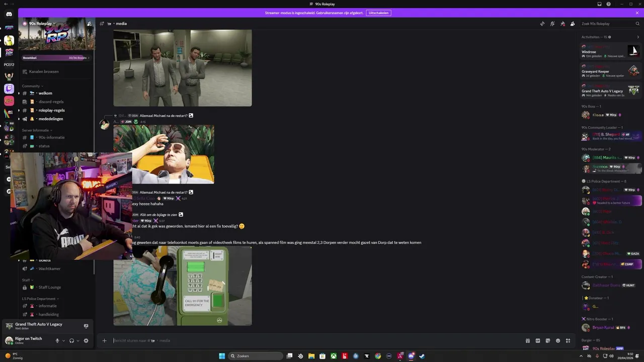The width and height of the screenshot is (644, 362).
Task: Open the sticker picker
Action: [548, 340]
